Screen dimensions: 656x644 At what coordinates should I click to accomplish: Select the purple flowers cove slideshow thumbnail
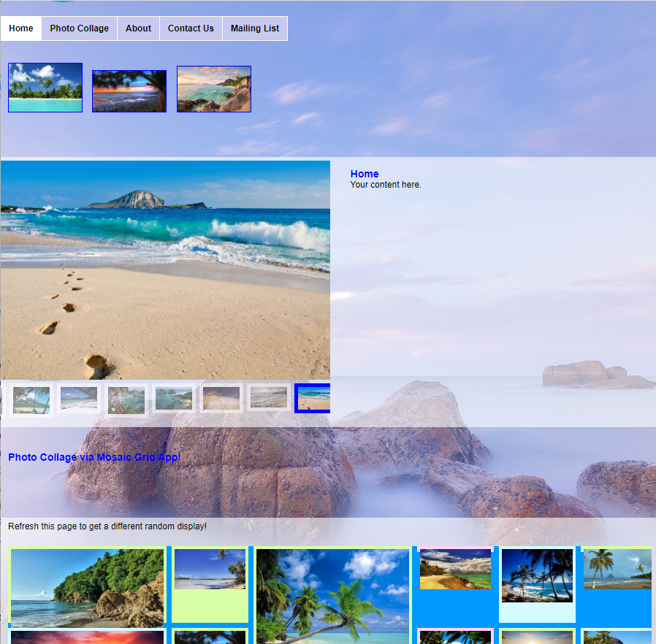pos(126,399)
